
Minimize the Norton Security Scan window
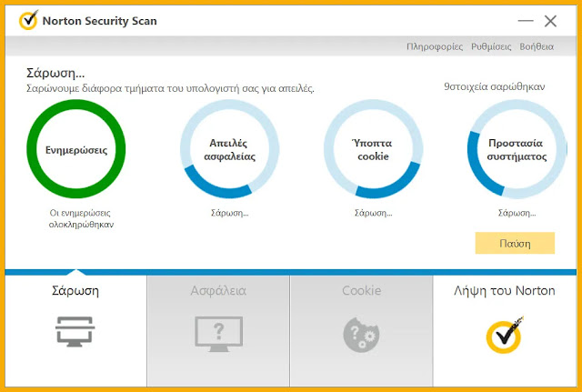[526, 21]
